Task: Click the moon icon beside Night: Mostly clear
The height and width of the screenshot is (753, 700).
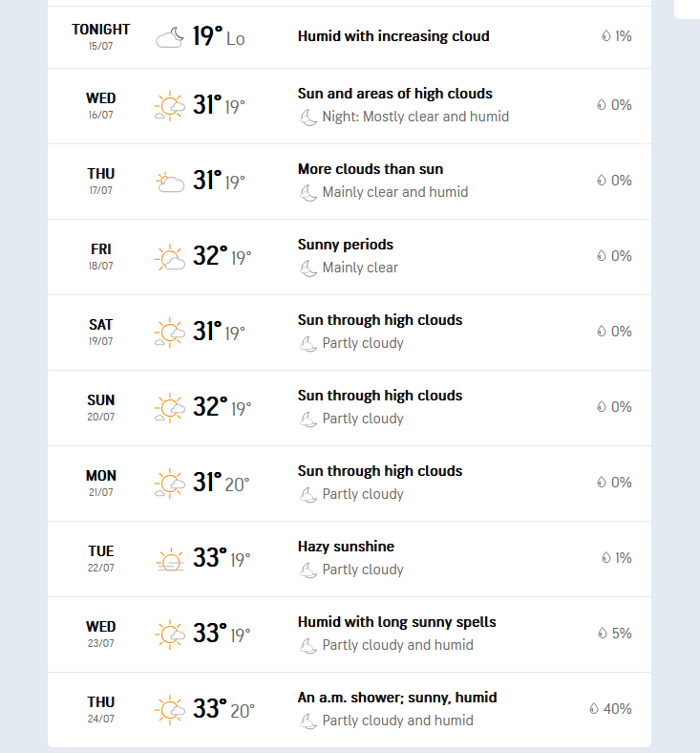Action: click(308, 118)
